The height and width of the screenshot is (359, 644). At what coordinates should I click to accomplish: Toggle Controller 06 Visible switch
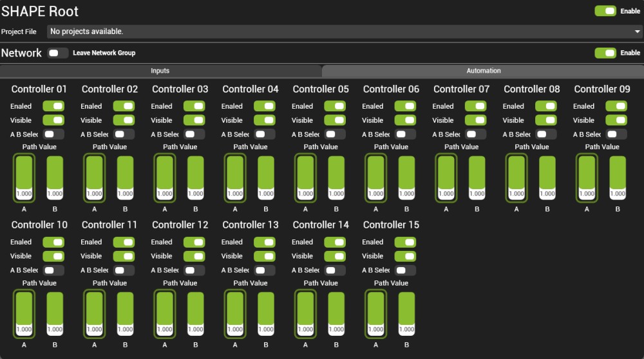point(405,120)
